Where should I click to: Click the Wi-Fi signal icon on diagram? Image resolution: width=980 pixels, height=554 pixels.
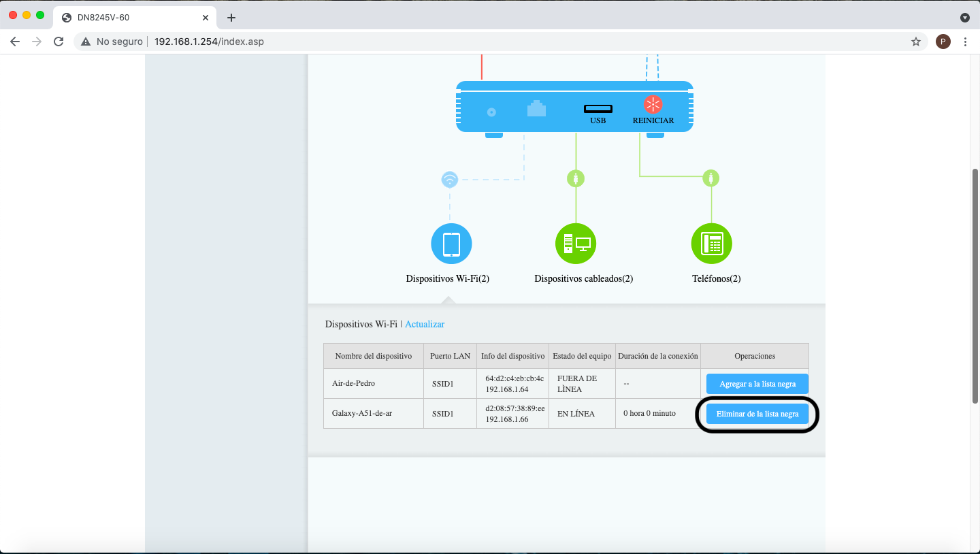coord(449,179)
